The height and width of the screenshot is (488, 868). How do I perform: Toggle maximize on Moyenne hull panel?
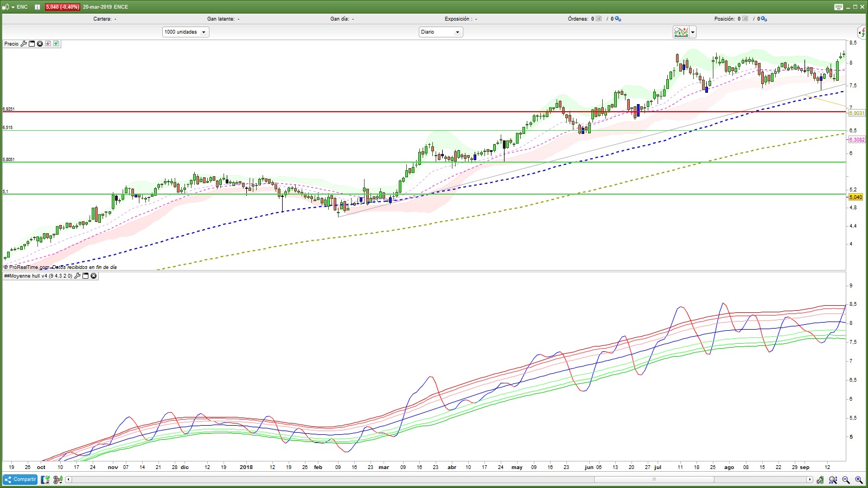[85, 276]
